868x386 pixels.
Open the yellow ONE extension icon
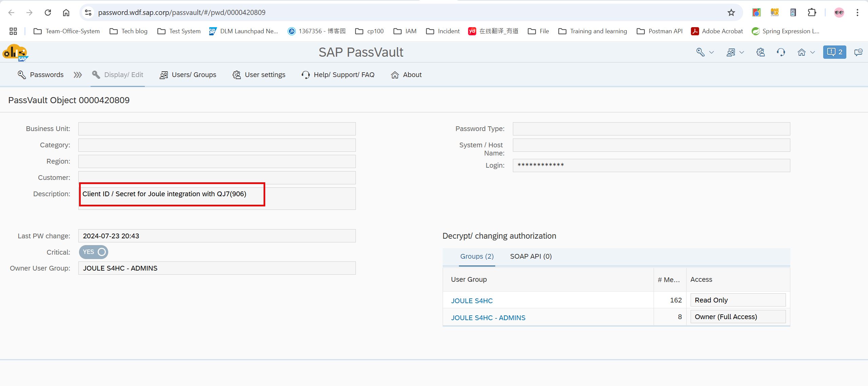click(775, 13)
